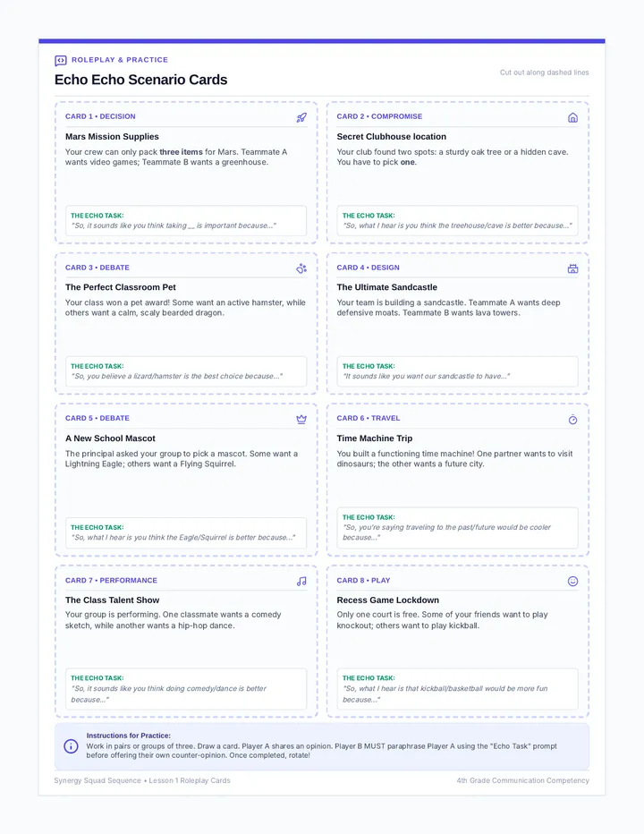Select the Recess Game Lockdown title
644x834 pixels.
click(x=387, y=600)
